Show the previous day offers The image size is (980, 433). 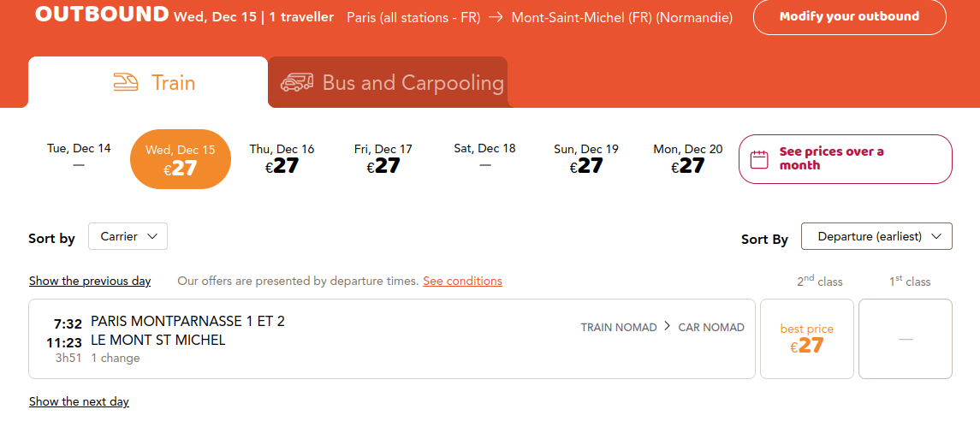tap(90, 282)
